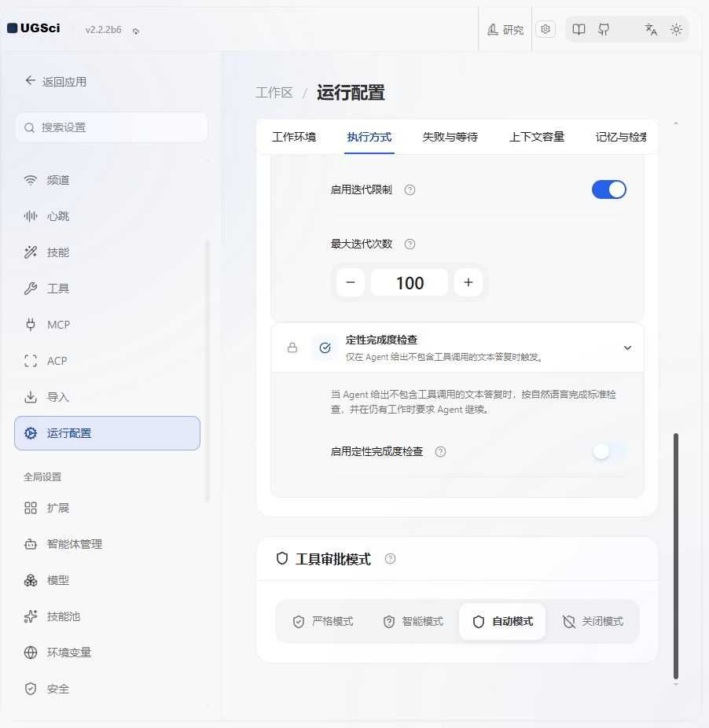Open 扩展 in sidebar
Image resolution: width=709 pixels, height=728 pixels.
[x=108, y=508]
